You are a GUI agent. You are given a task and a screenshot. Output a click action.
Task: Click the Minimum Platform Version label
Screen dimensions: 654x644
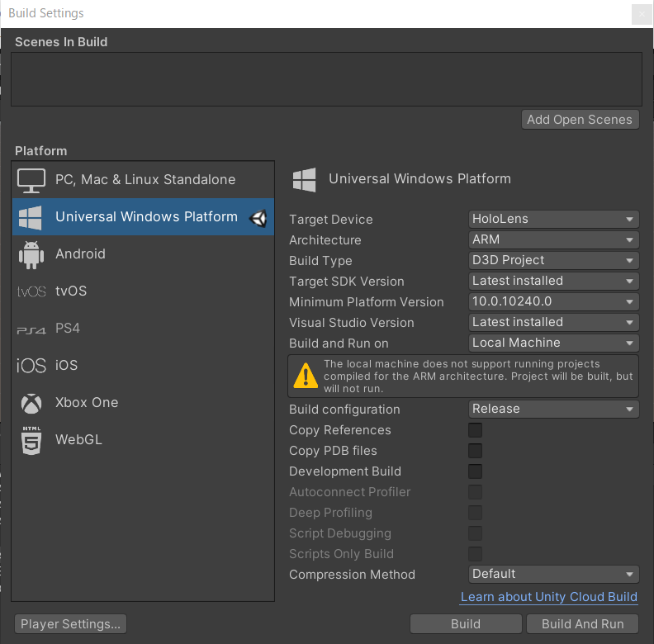click(x=366, y=302)
